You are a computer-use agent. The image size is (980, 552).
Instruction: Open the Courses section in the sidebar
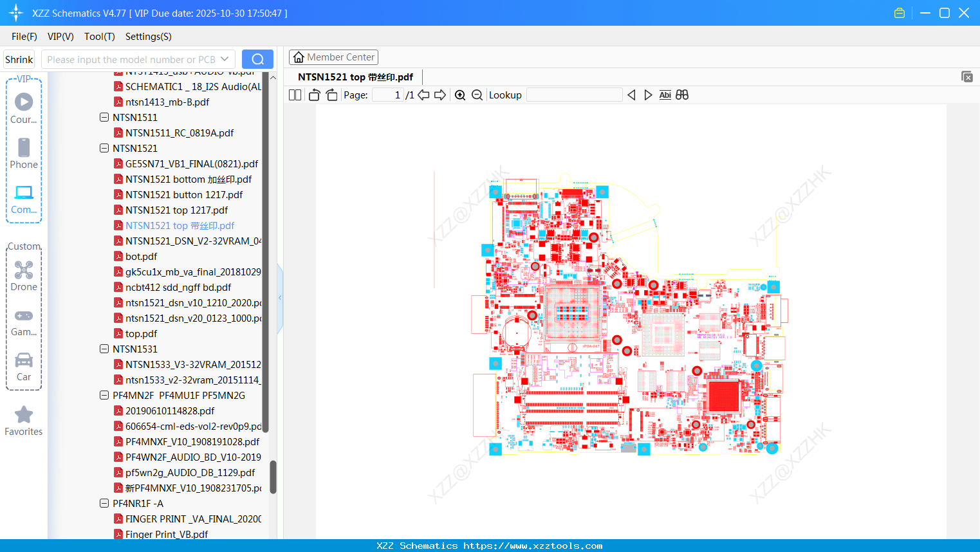pyautogui.click(x=24, y=108)
